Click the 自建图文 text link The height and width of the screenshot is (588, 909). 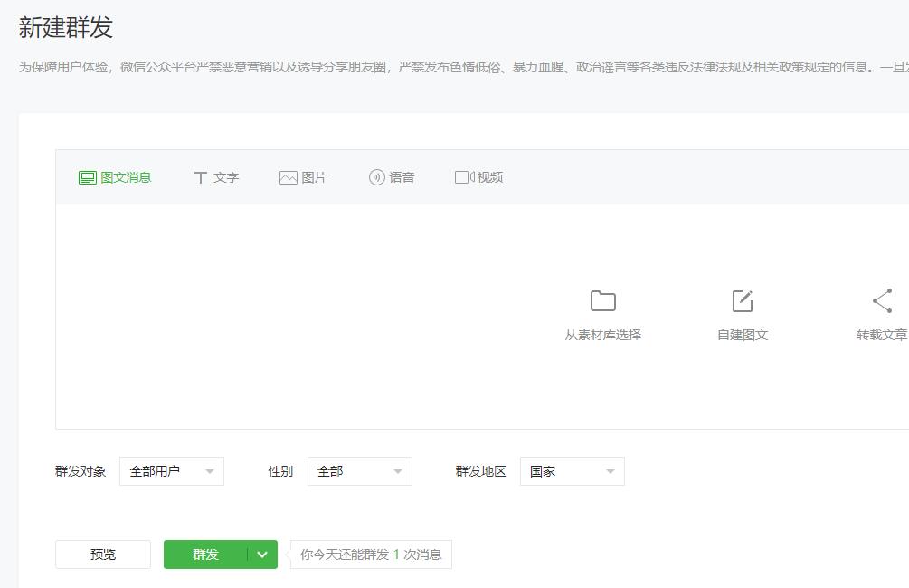coord(742,335)
